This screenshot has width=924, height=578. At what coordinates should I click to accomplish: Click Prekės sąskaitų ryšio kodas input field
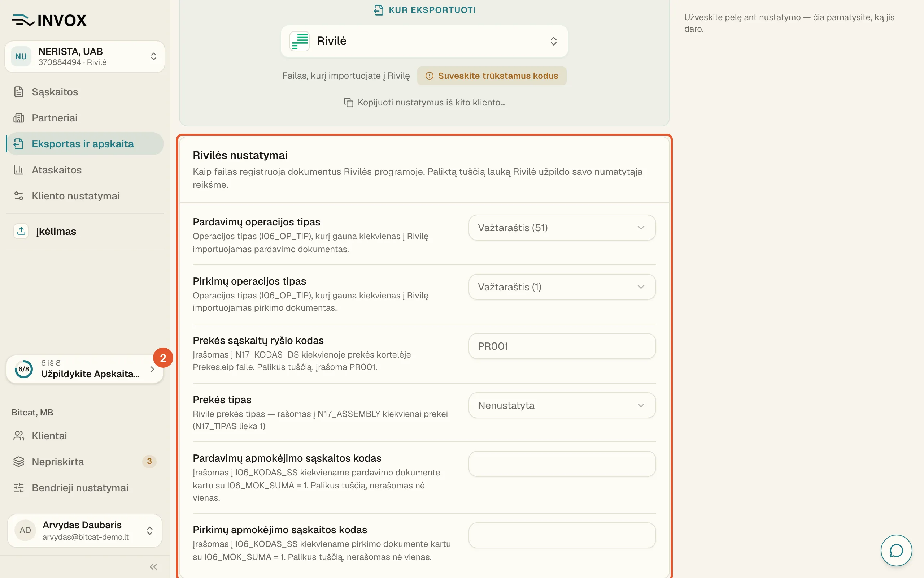pos(562,346)
